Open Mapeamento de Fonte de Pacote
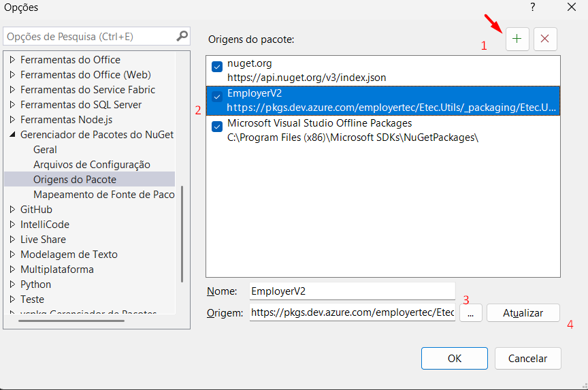 104,195
